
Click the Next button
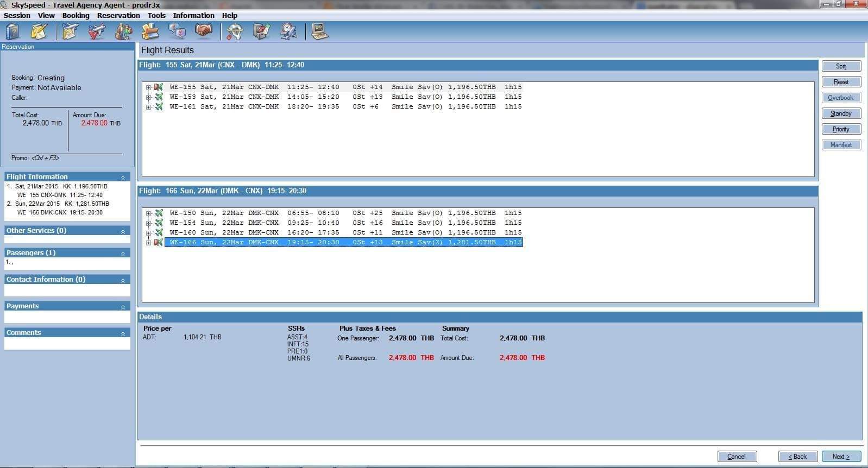tap(841, 457)
